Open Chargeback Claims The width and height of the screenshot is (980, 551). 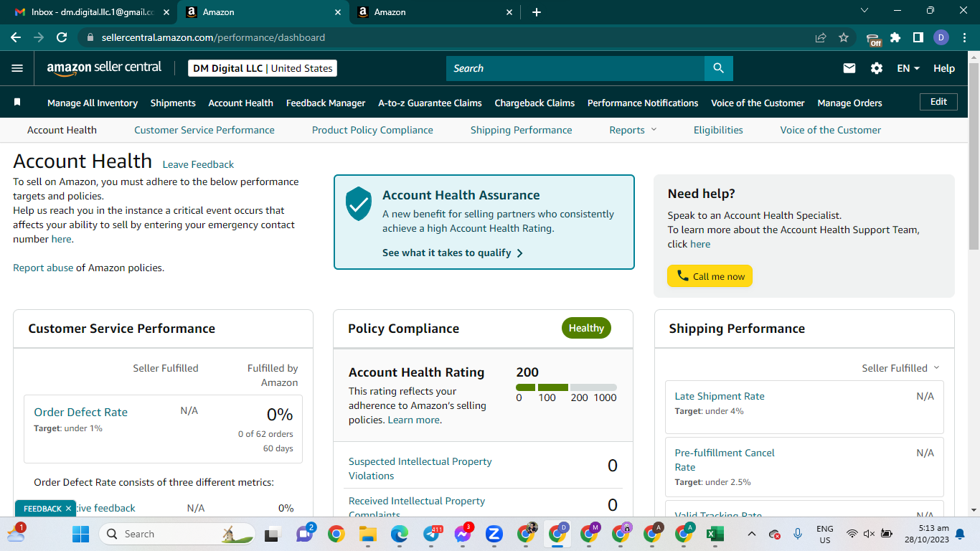(x=534, y=103)
